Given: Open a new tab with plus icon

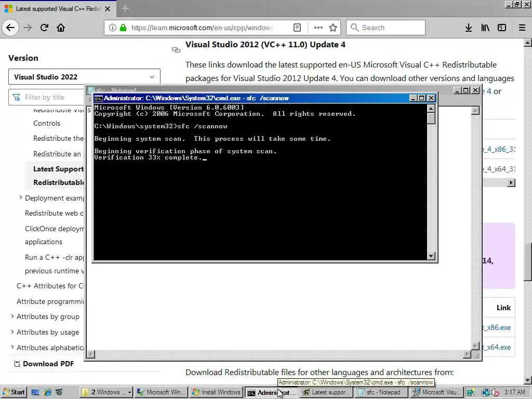Looking at the screenshot, I should (x=125, y=8).
